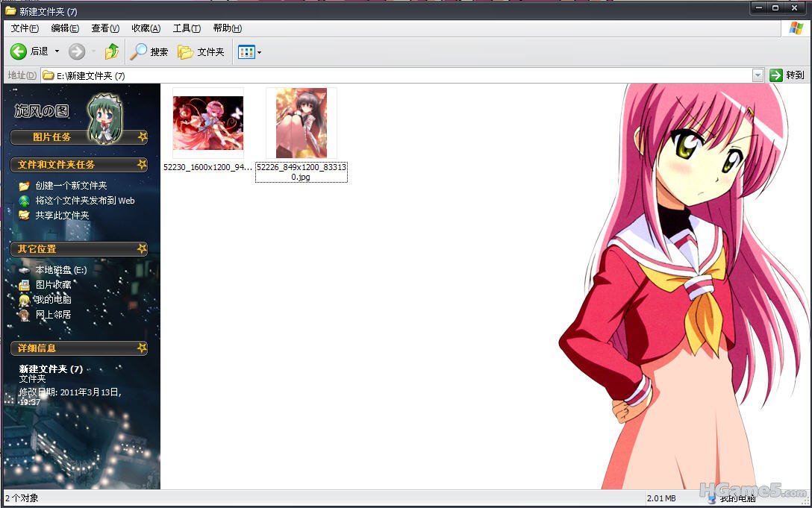Collapse the 详细信息 details section
The image size is (812, 508).
click(x=142, y=348)
